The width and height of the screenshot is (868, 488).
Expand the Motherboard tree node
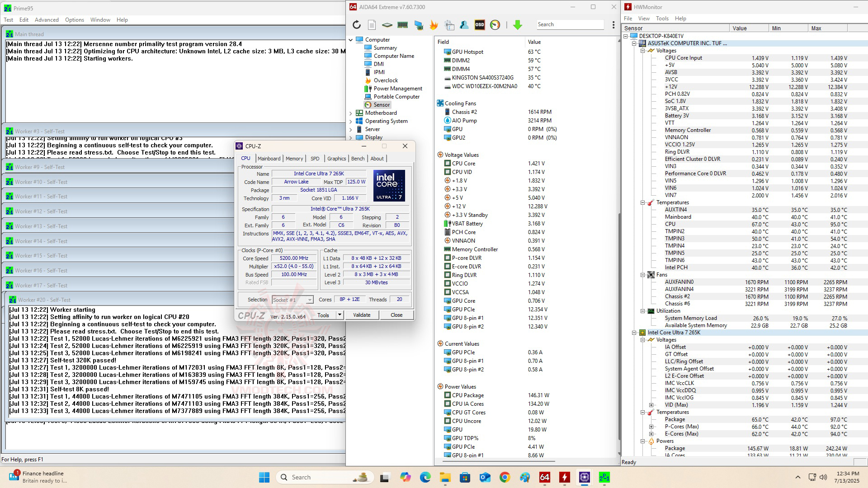pos(351,113)
